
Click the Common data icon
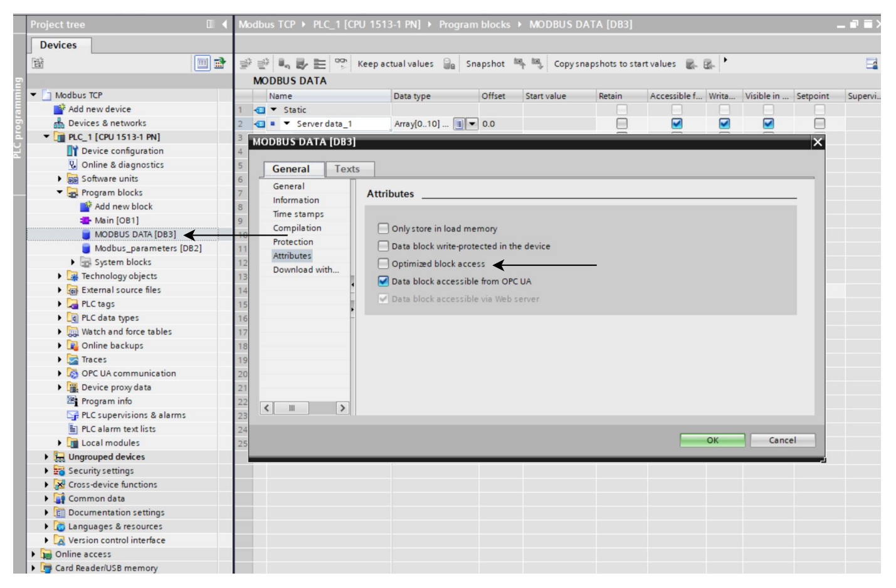coord(60,498)
